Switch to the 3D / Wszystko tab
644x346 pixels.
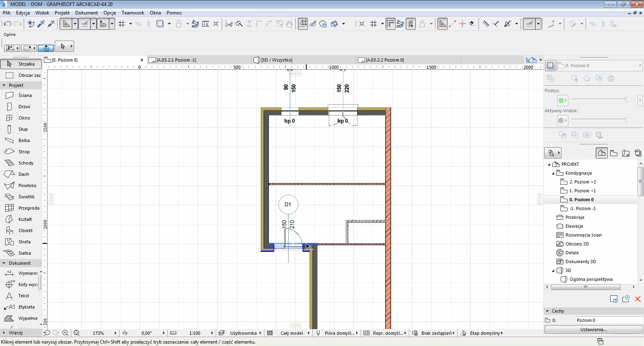pos(277,60)
